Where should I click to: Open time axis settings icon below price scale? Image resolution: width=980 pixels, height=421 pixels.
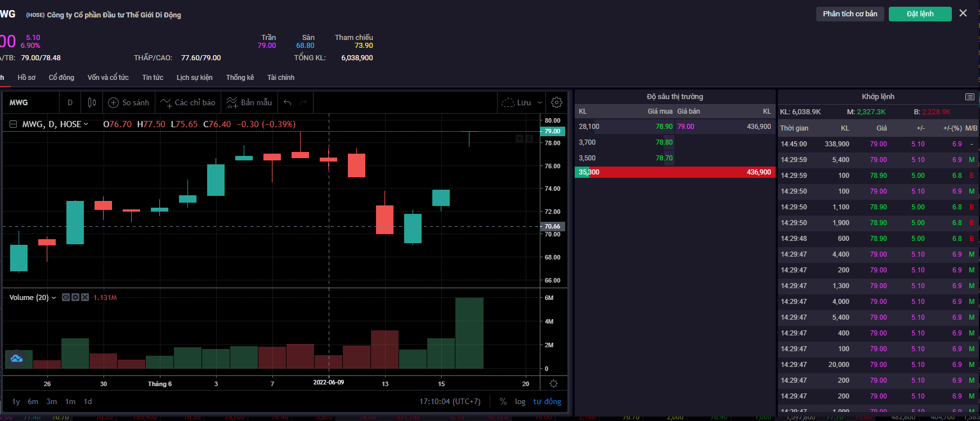pyautogui.click(x=553, y=384)
